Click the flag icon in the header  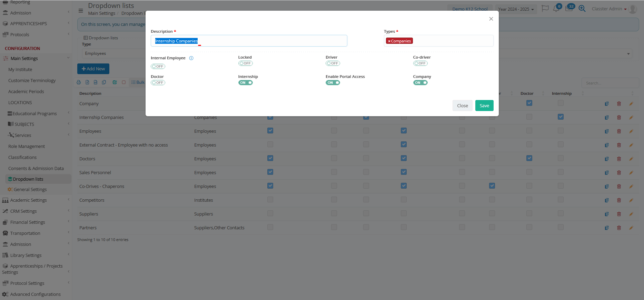545,9
